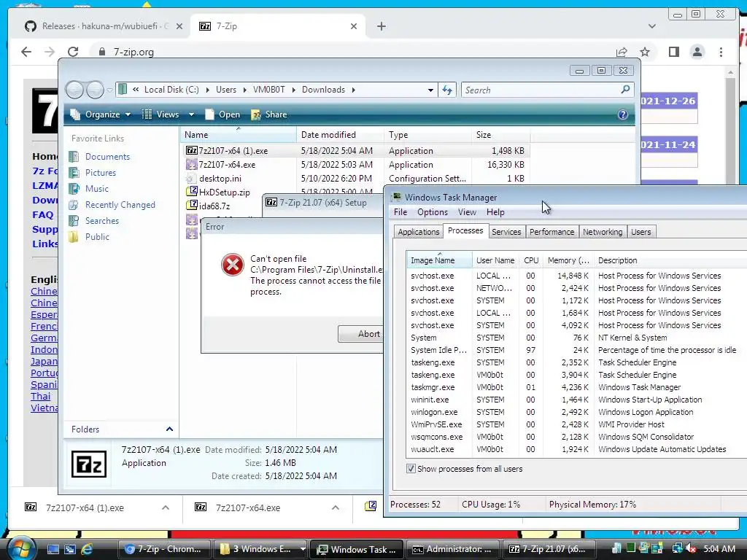Open 7z2107-x64.exe from downloads bar
747x560 pixels.
coord(248,507)
